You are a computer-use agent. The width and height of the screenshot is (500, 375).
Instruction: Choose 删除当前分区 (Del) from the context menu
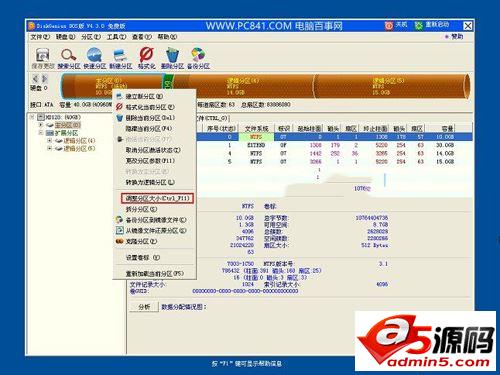(150, 118)
